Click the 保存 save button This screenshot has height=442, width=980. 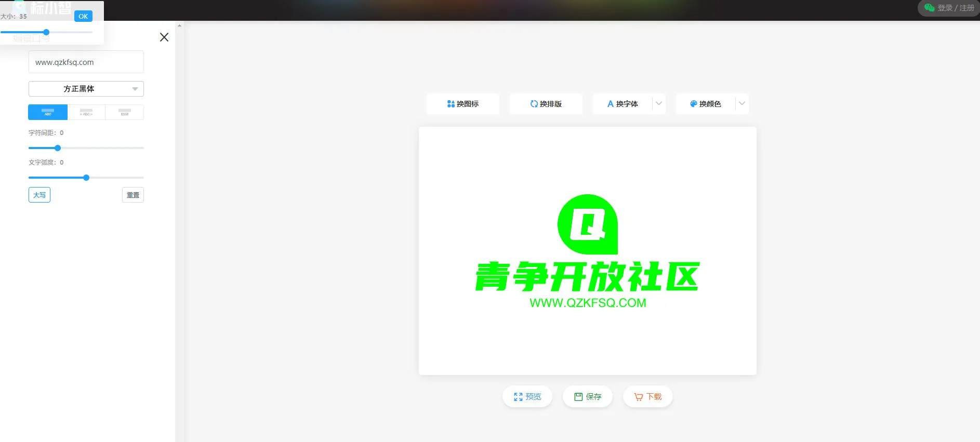588,397
